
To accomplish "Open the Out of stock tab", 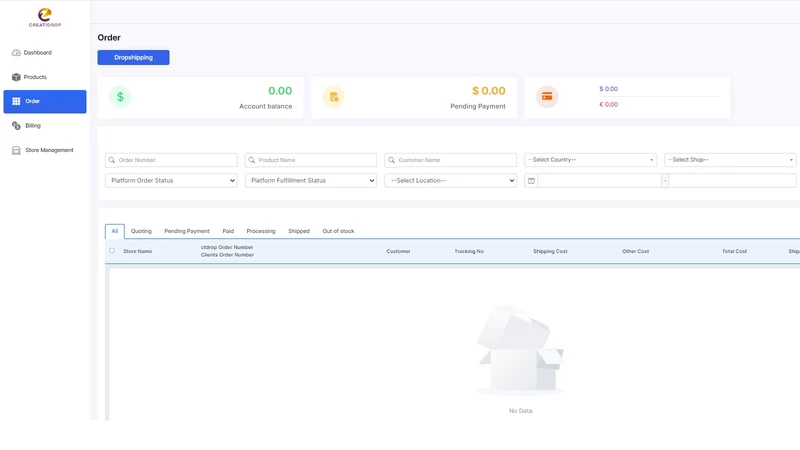I will (338, 231).
